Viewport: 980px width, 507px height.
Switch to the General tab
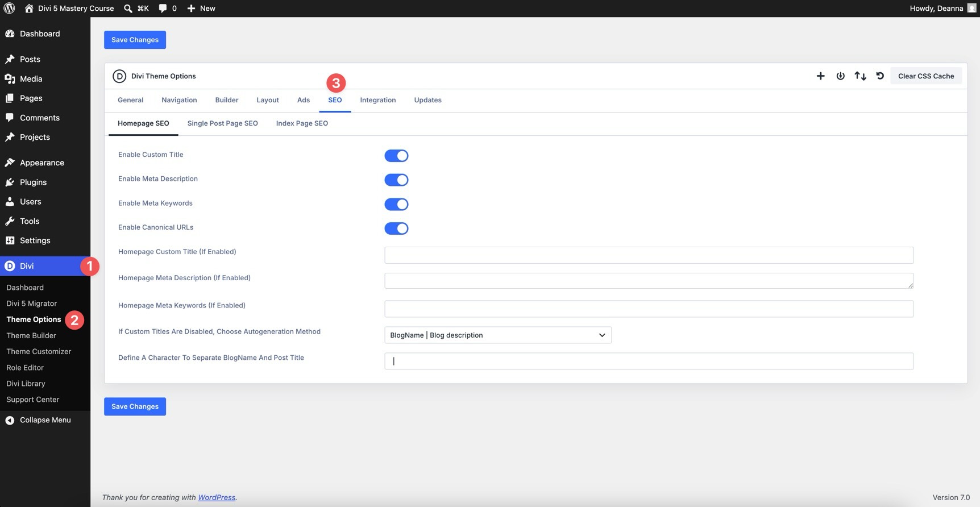tap(130, 100)
